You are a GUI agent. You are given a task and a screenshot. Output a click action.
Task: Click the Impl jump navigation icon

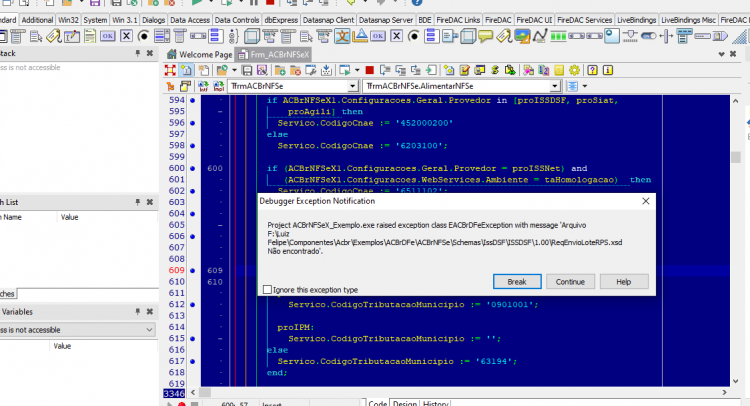219,86
